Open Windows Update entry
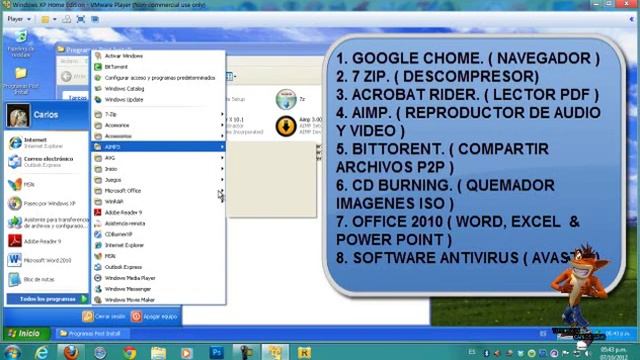The width and height of the screenshot is (640, 360). point(158,100)
